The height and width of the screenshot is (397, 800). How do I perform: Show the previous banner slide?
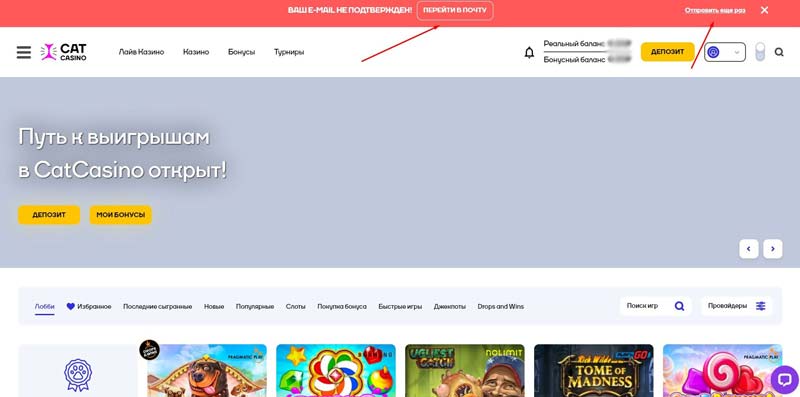coord(748,249)
